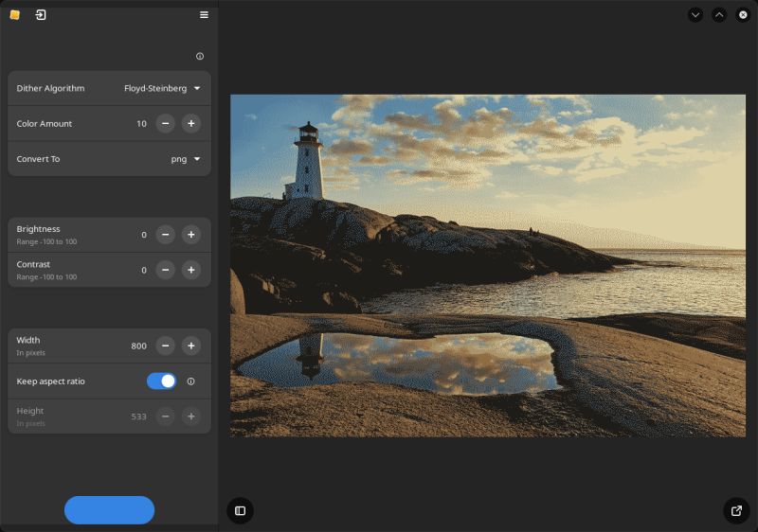Decrease Width with minus button
Screen dimensions: 758x532
coord(165,346)
